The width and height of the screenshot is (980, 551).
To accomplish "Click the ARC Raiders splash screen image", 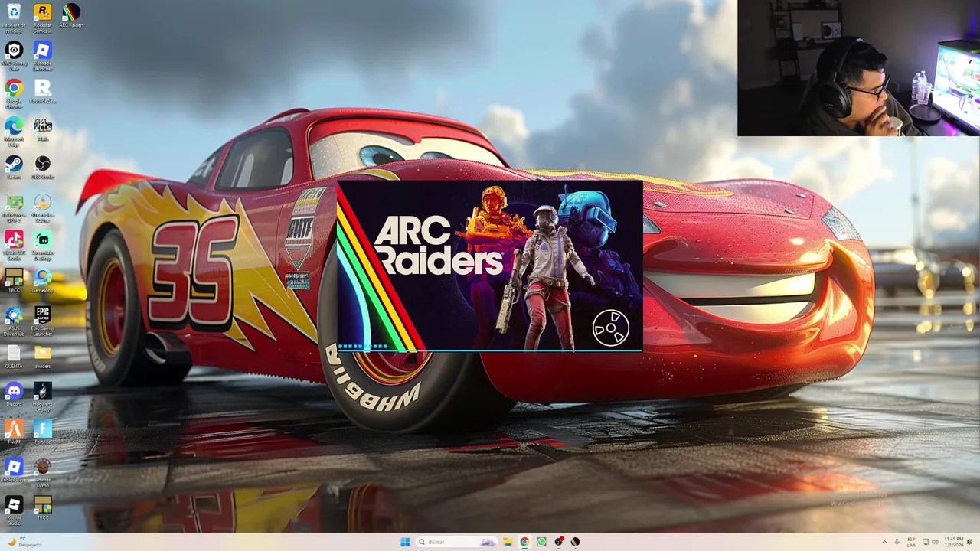I will (x=490, y=266).
